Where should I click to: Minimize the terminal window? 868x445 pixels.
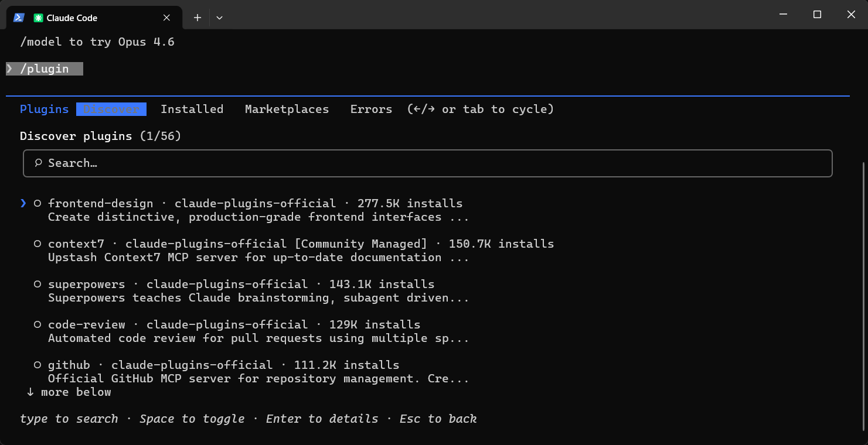[x=783, y=15]
